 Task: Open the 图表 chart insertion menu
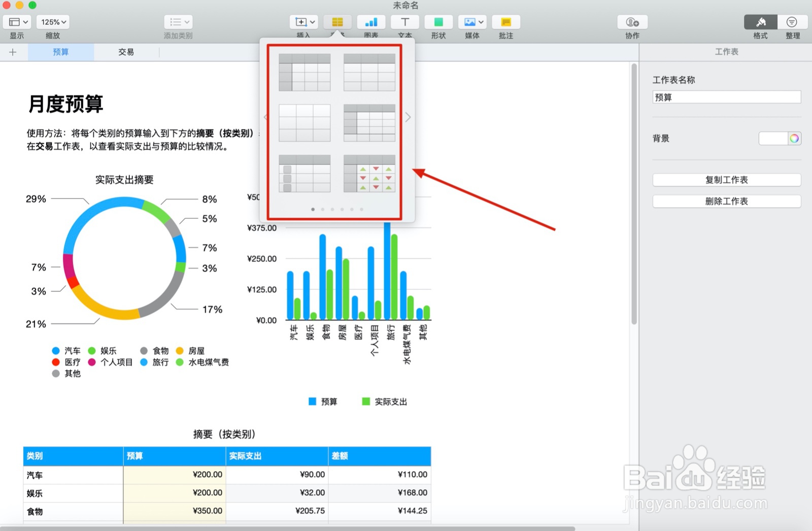(371, 22)
